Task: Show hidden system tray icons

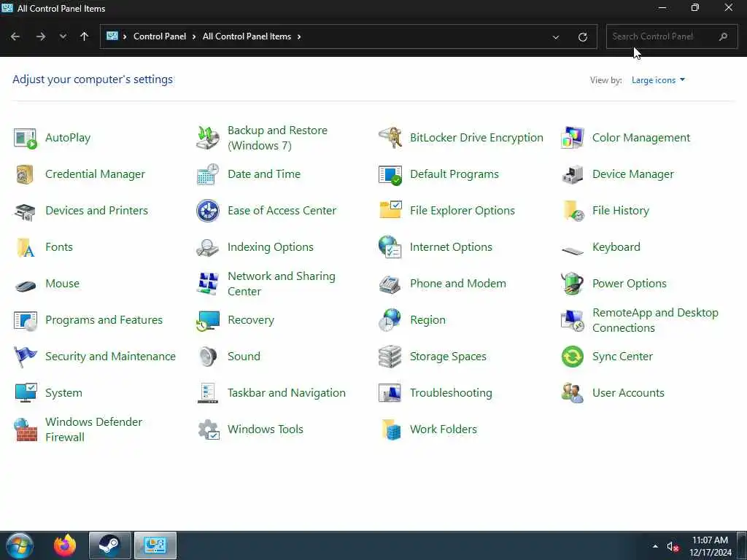Action: coord(655,547)
